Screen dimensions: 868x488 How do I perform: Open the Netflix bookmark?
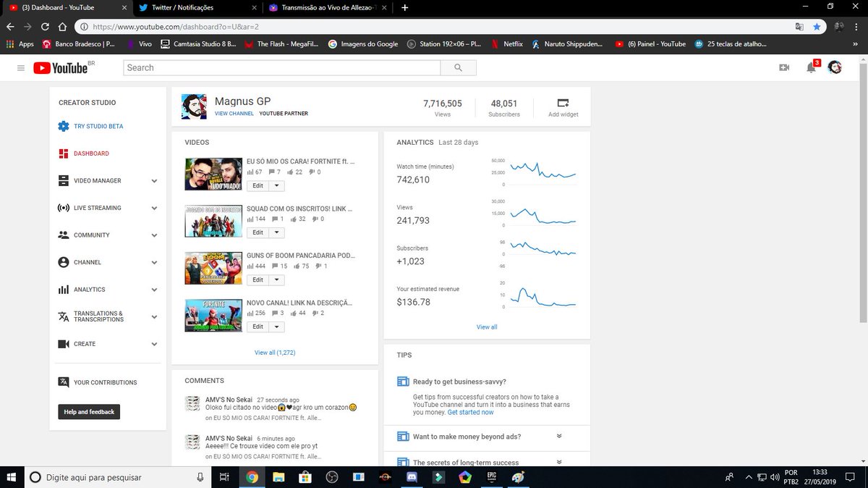(506, 43)
